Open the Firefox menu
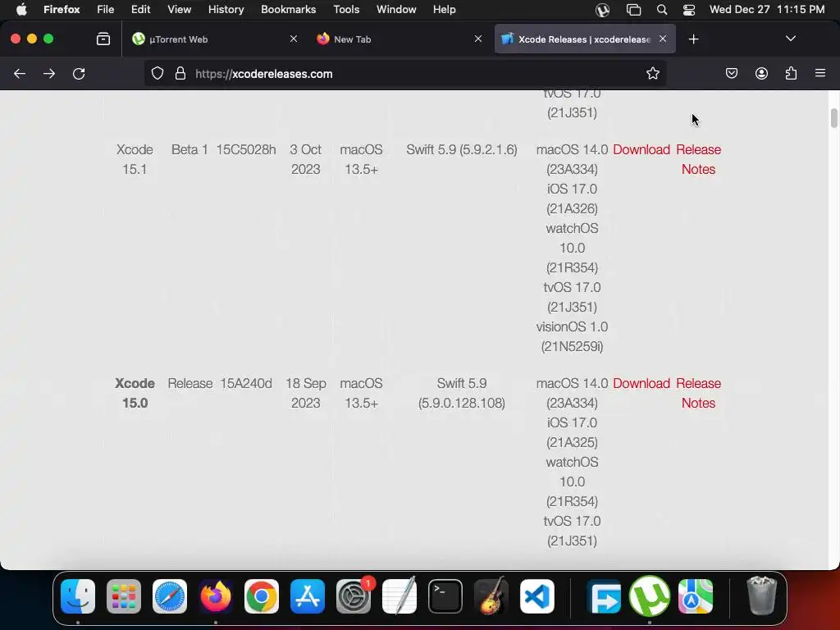840x630 pixels. coord(62,10)
